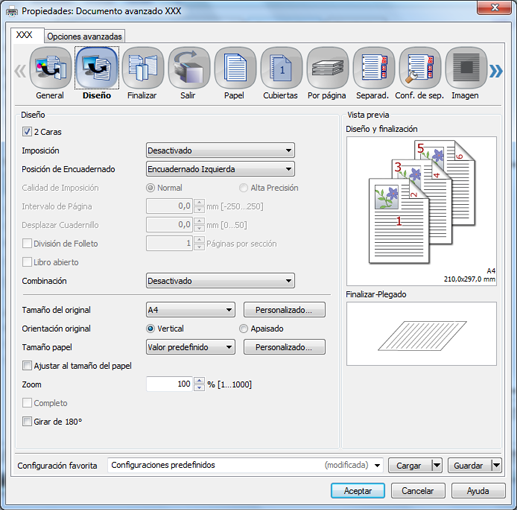Open the Salir output icon
517x510 pixels.
click(189, 68)
